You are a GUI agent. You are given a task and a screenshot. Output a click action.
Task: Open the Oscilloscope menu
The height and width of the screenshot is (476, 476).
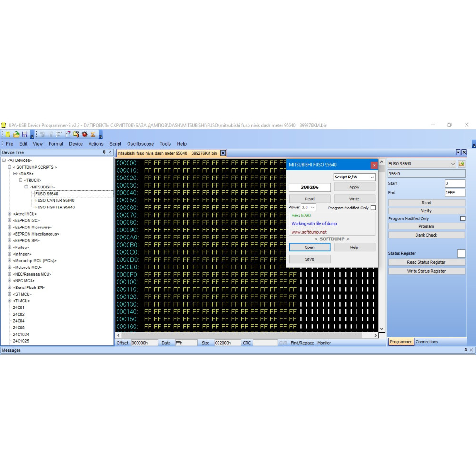pyautogui.click(x=140, y=144)
